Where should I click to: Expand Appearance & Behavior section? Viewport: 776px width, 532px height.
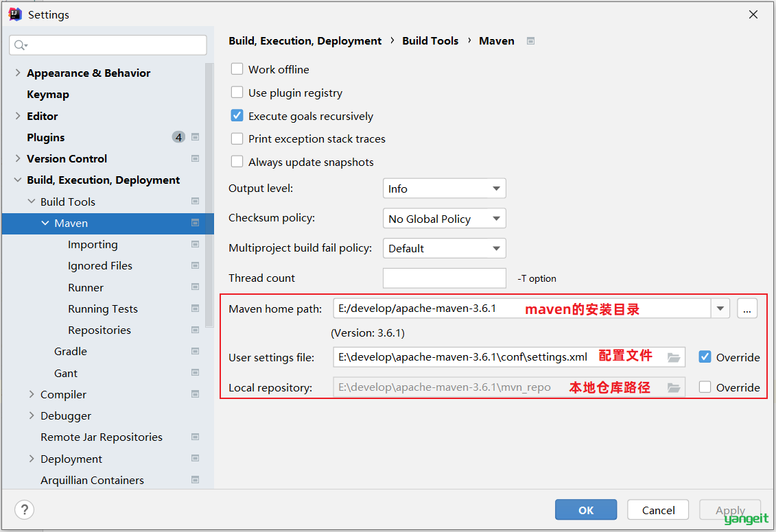pyautogui.click(x=18, y=73)
